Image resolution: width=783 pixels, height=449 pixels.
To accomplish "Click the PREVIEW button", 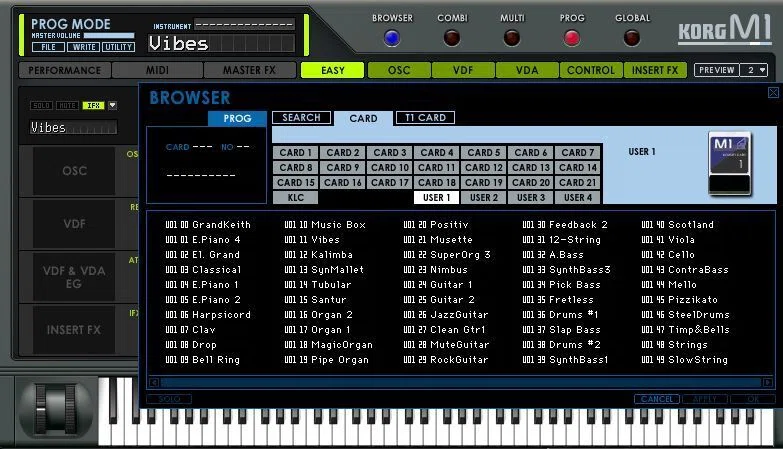I will point(717,70).
